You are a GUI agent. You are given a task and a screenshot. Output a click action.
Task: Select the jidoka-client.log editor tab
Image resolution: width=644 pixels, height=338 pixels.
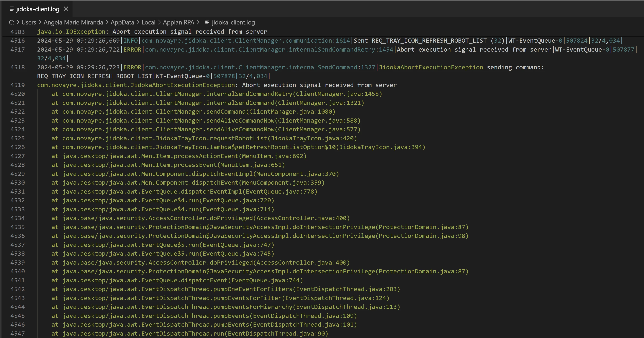(x=38, y=9)
